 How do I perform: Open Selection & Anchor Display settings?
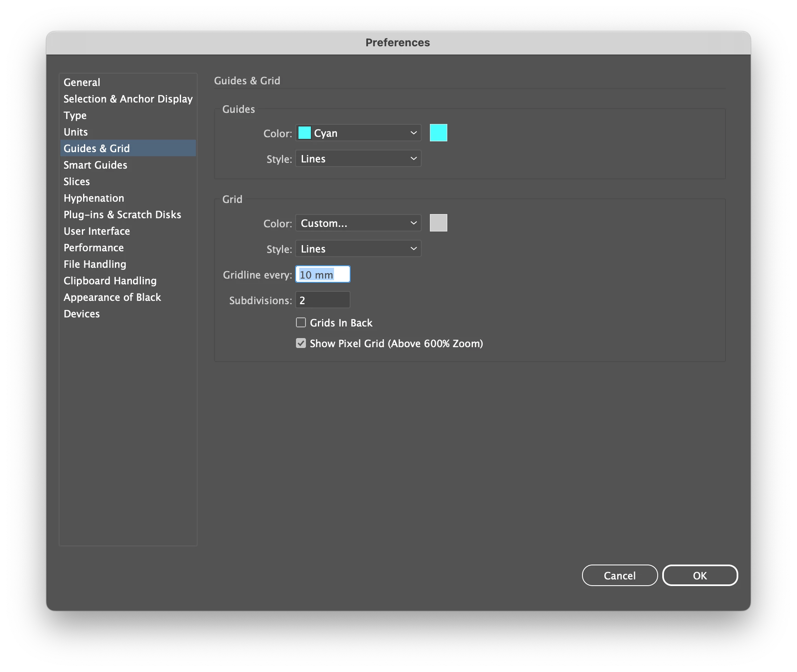128,99
